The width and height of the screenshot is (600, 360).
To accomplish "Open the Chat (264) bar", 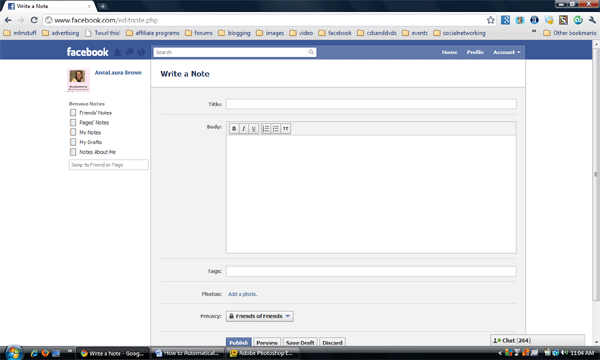I will click(x=537, y=340).
